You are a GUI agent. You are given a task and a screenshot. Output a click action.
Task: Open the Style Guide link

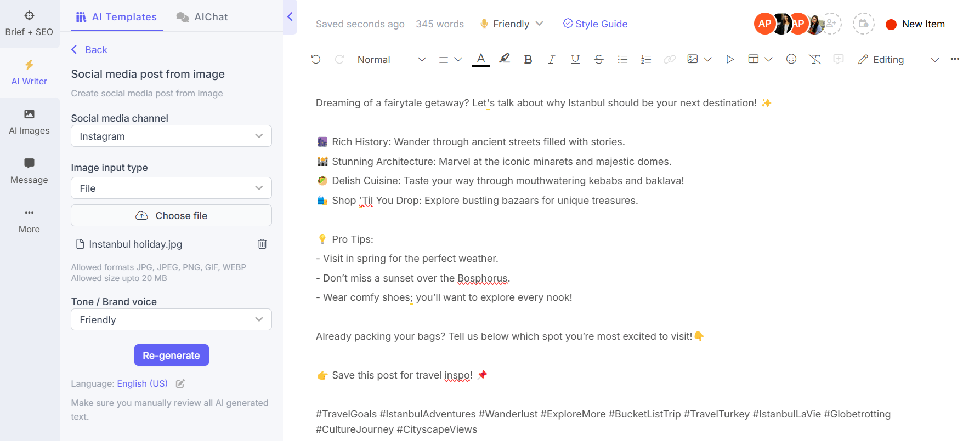tap(595, 24)
